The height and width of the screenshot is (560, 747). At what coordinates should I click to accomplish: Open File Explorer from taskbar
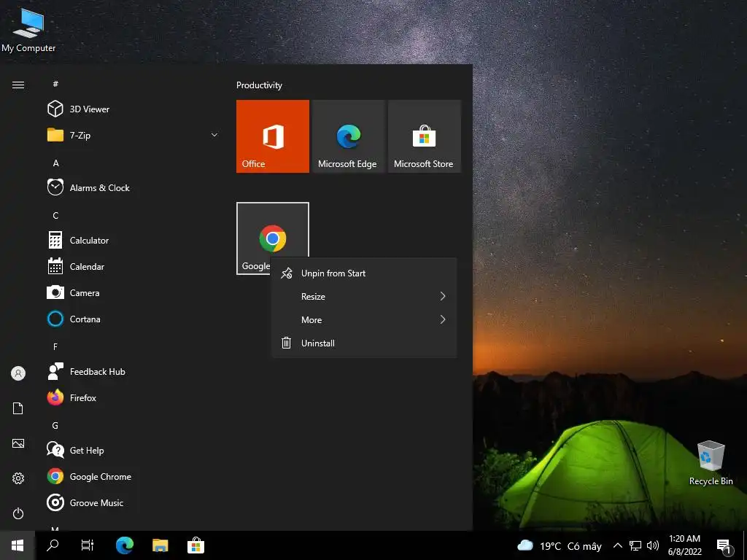[x=160, y=545]
